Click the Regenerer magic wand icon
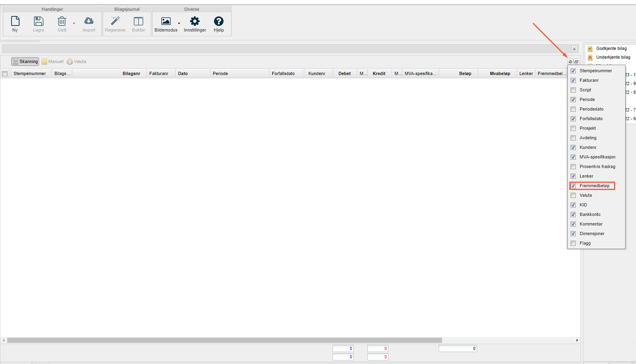Viewport: 636px width, 364px height. pos(115,21)
